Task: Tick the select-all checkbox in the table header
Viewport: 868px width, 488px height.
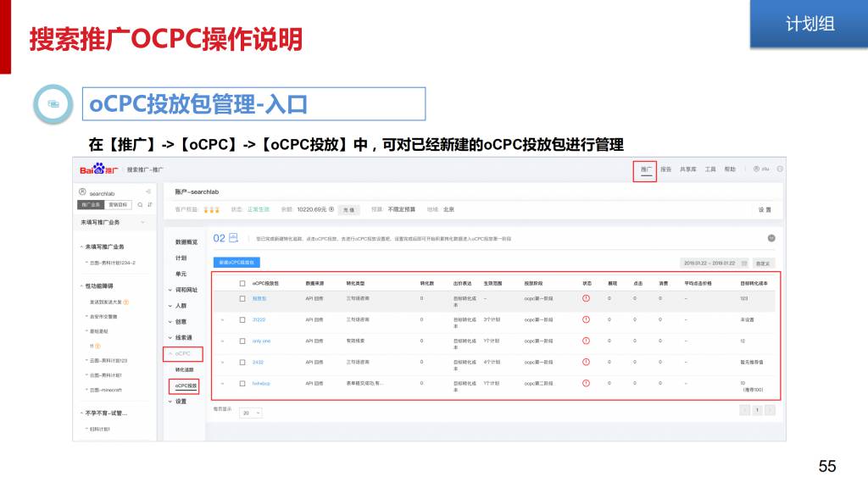Action: coord(242,283)
